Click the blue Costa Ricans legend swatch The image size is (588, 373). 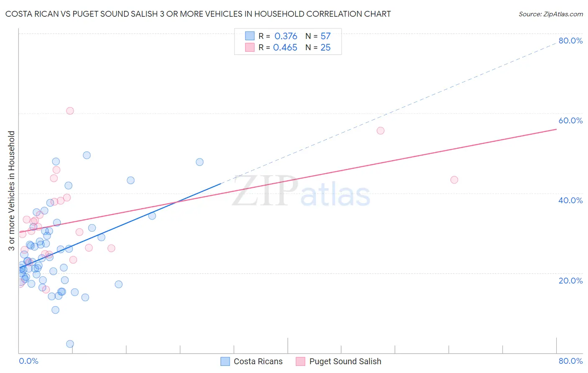[x=225, y=361]
